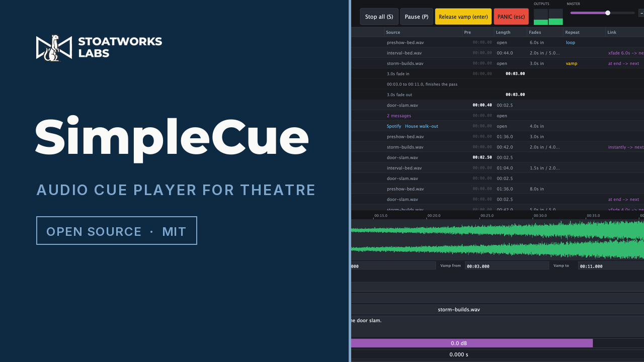This screenshot has width=644, height=362.
Task: Click the 'loop' repeat value
Action: [571, 43]
